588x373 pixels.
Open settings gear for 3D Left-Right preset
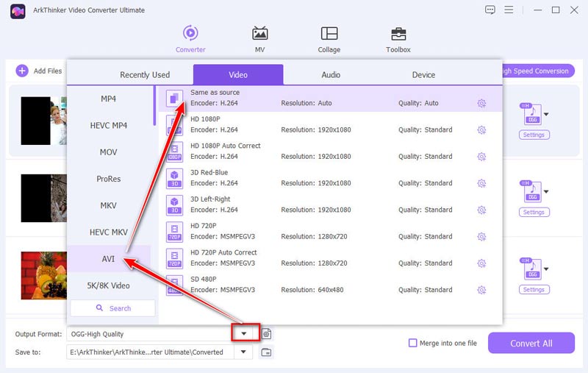pos(481,210)
